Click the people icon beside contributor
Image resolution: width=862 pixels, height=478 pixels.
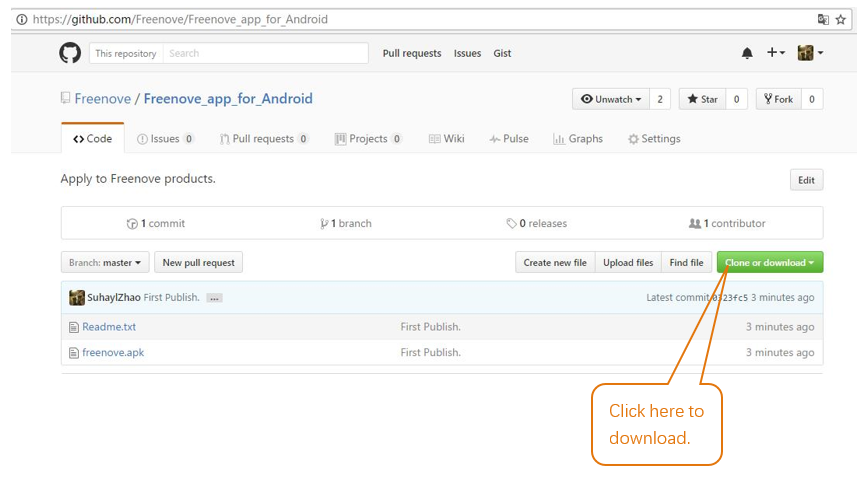click(x=695, y=223)
